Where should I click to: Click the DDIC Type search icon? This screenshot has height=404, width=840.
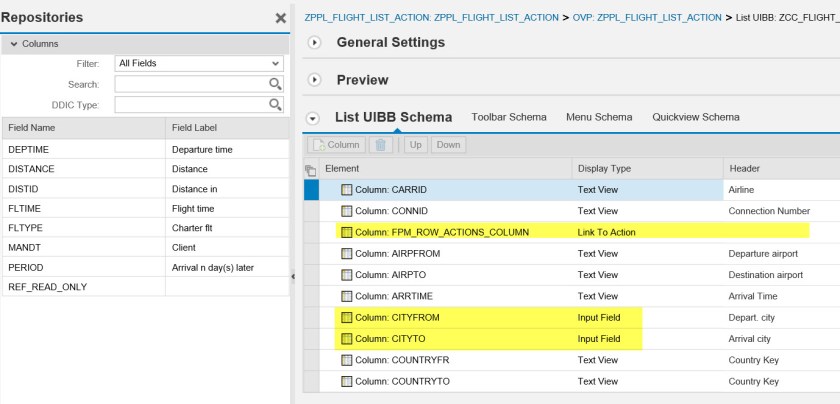276,104
